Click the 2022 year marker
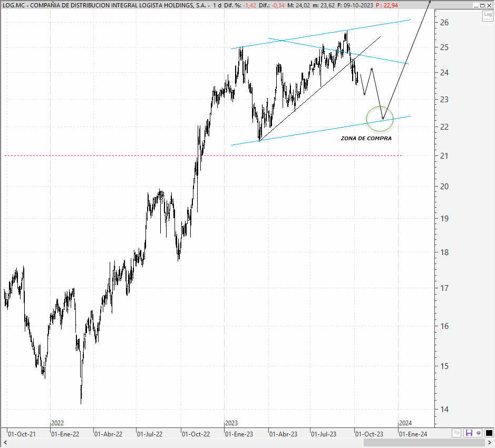 pos(57,423)
